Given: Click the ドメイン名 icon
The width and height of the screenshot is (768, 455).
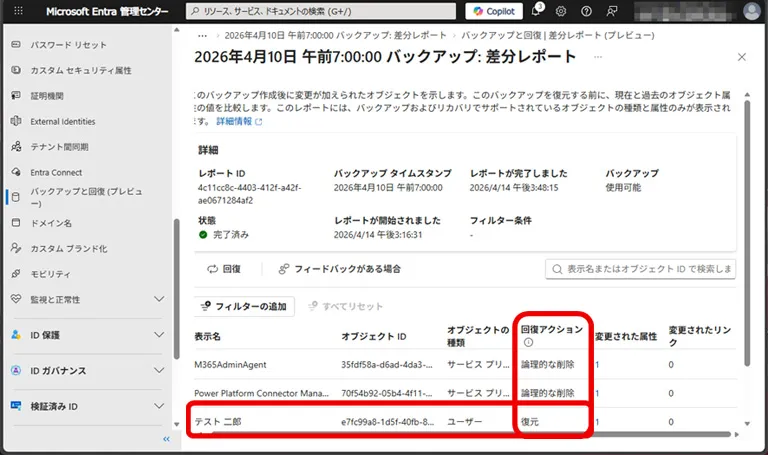Looking at the screenshot, I should point(16,223).
